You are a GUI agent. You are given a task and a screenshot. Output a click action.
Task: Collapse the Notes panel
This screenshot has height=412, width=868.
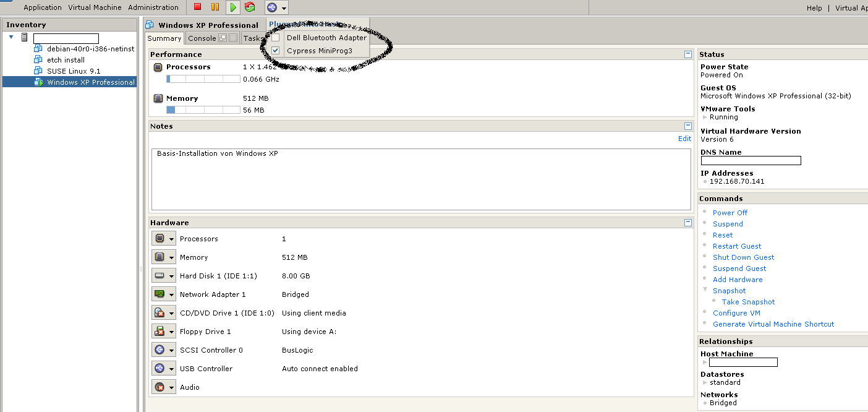tap(688, 126)
